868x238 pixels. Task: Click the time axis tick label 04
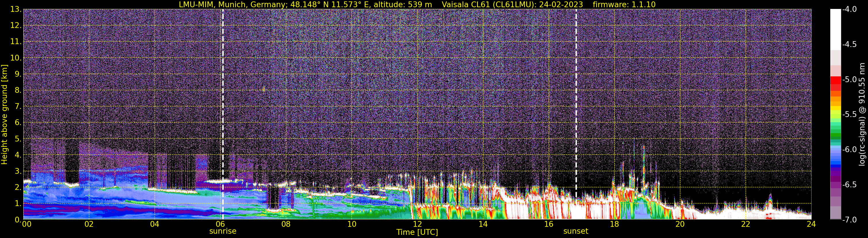pyautogui.click(x=155, y=224)
